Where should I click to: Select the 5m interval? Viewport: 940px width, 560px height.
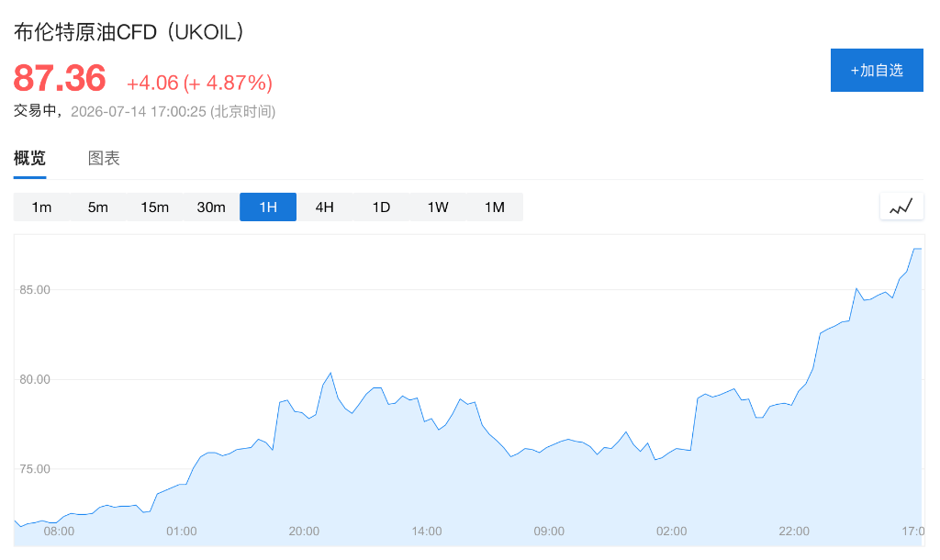coord(97,207)
